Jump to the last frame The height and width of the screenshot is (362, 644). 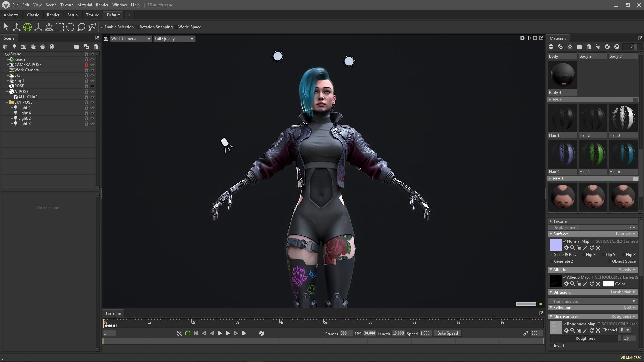coord(244,333)
